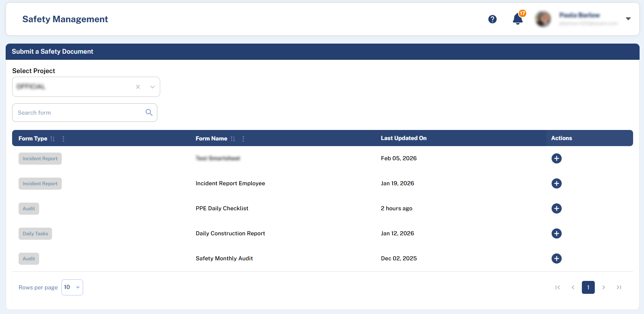This screenshot has height=314, width=644.
Task: Click the 'Dec 02, 2025' date
Action: point(399,258)
